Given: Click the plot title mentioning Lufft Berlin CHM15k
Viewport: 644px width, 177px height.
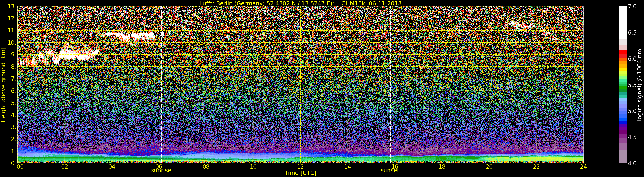Looking at the screenshot, I should click(300, 3).
